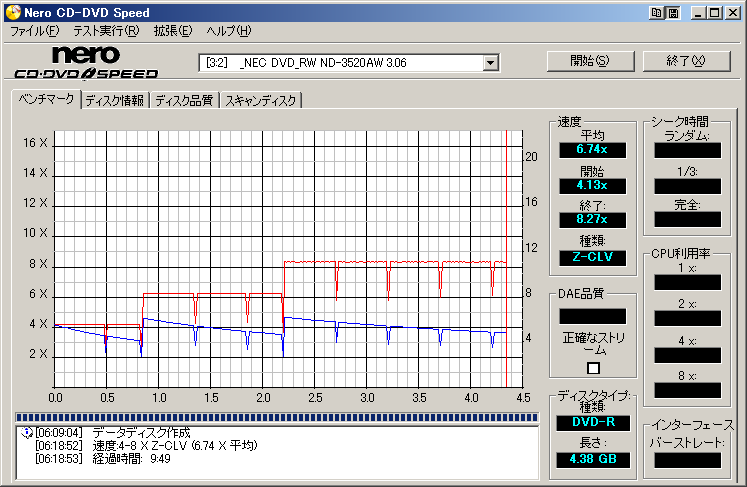
Task: Toggle the 正確なストリーム checkbox
Action: 593,368
